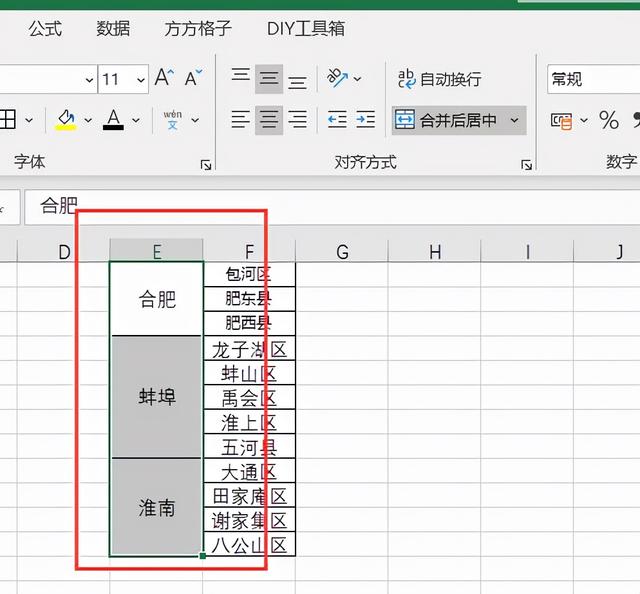This screenshot has height=594, width=640.
Task: Open font settings dialog launcher
Action: [x=206, y=165]
